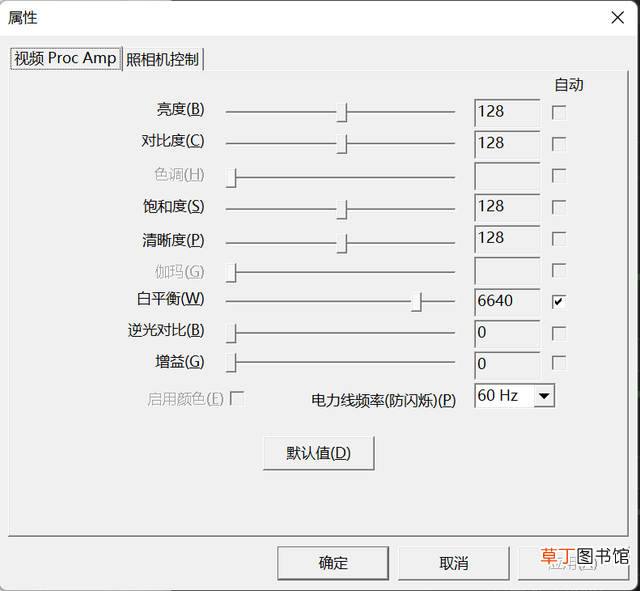Screen dimensions: 640x591
Task: Click the 增益 slider thumb
Action: click(231, 363)
